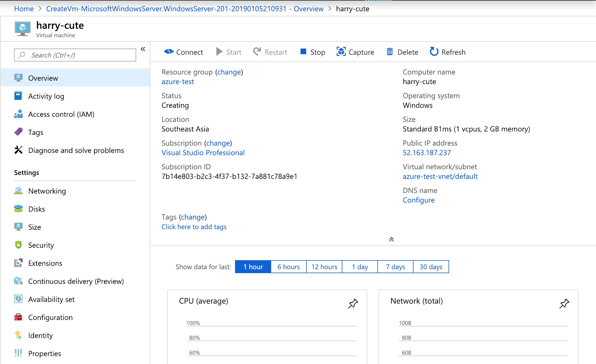Select the 6 hours time range
The width and height of the screenshot is (596, 364).
coord(288,267)
